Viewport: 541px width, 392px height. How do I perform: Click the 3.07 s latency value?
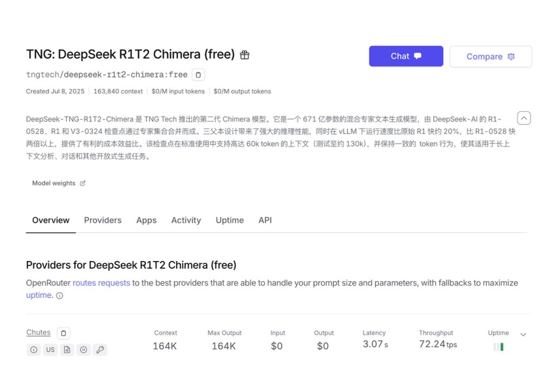[x=375, y=344]
